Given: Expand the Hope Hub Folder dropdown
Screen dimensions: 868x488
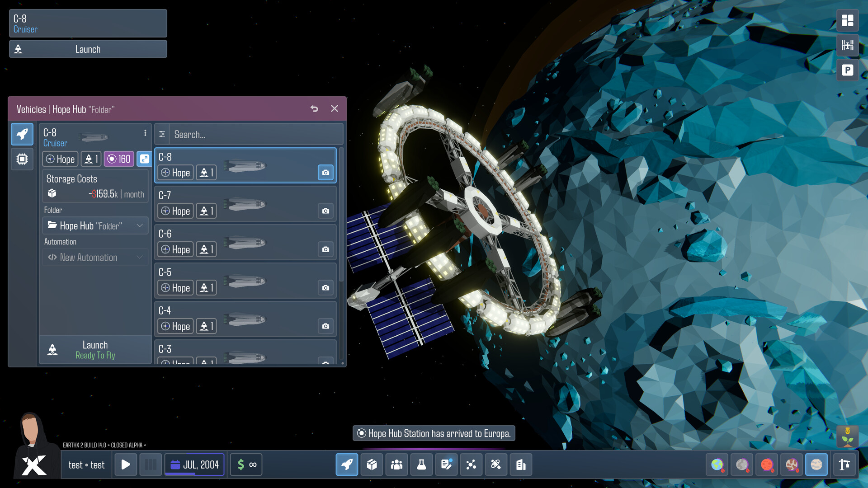Looking at the screenshot, I should (x=95, y=225).
